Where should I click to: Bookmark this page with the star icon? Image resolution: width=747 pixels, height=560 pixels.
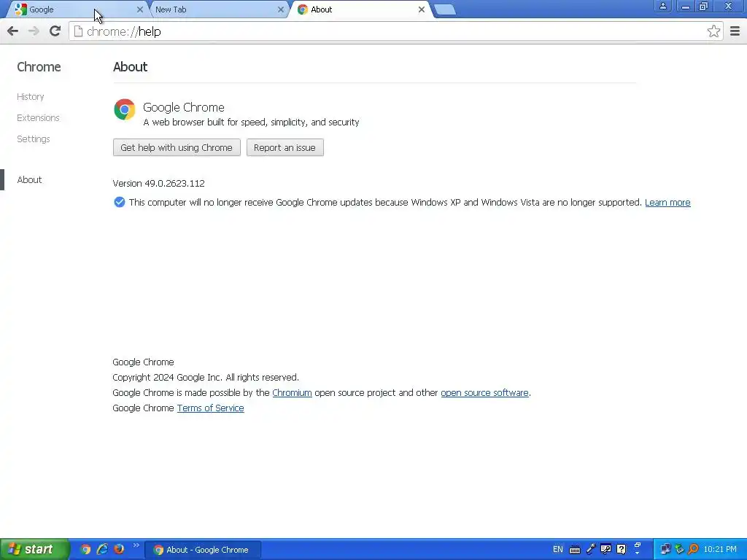(x=713, y=31)
